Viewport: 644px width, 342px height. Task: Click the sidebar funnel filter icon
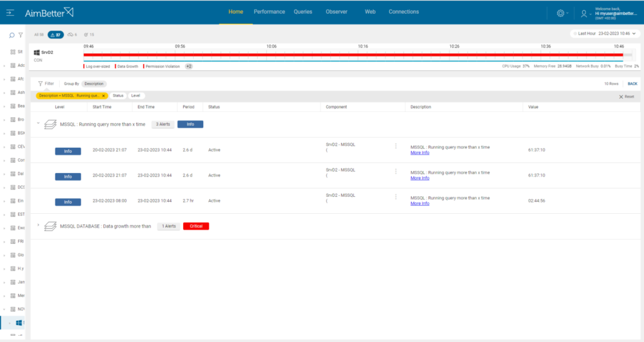tap(21, 35)
